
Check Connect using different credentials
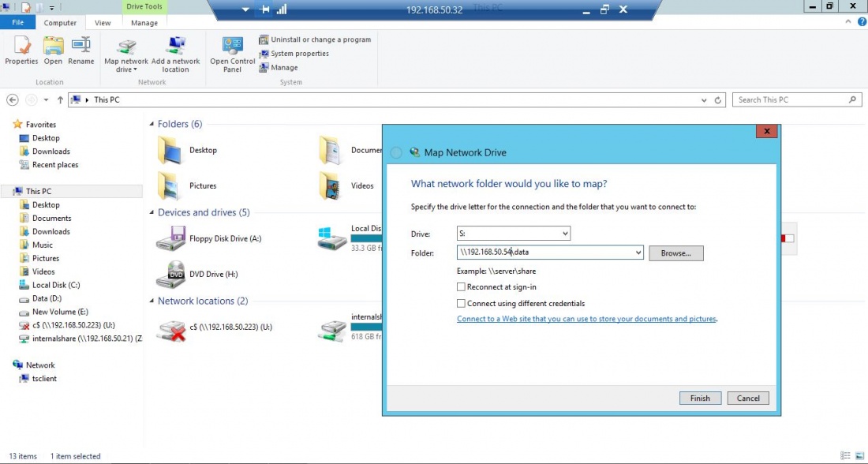(462, 303)
